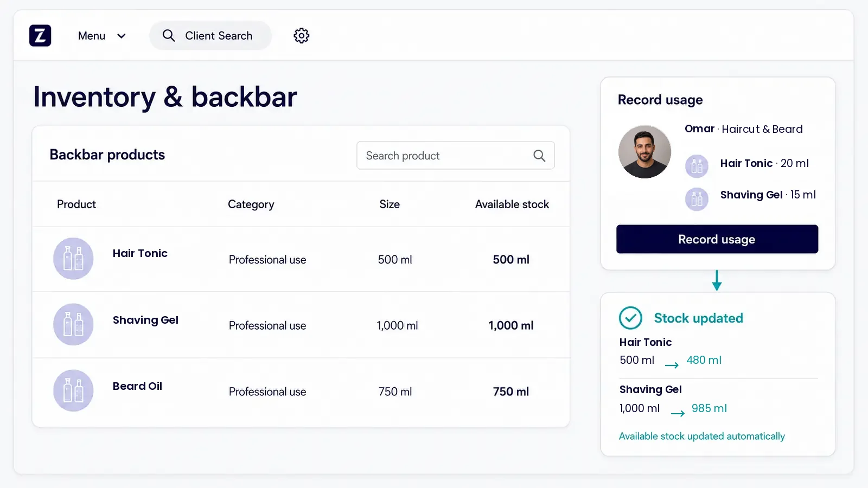Click the 985 ml updated value
Image resolution: width=868 pixels, height=488 pixels.
[x=709, y=408]
